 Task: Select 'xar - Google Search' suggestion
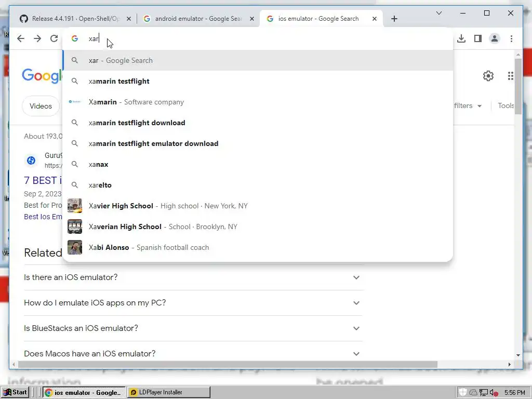point(258,60)
